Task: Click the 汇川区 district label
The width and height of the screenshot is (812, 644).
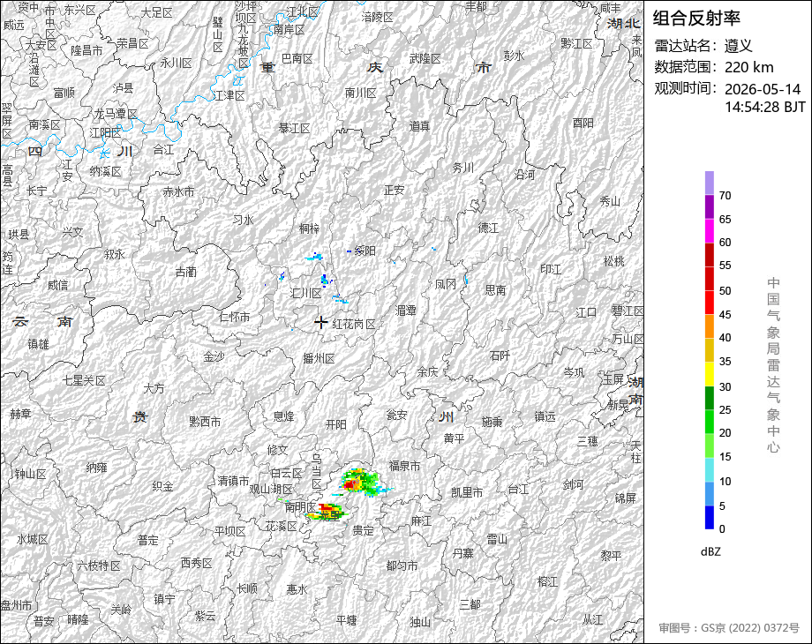Action: (306, 294)
